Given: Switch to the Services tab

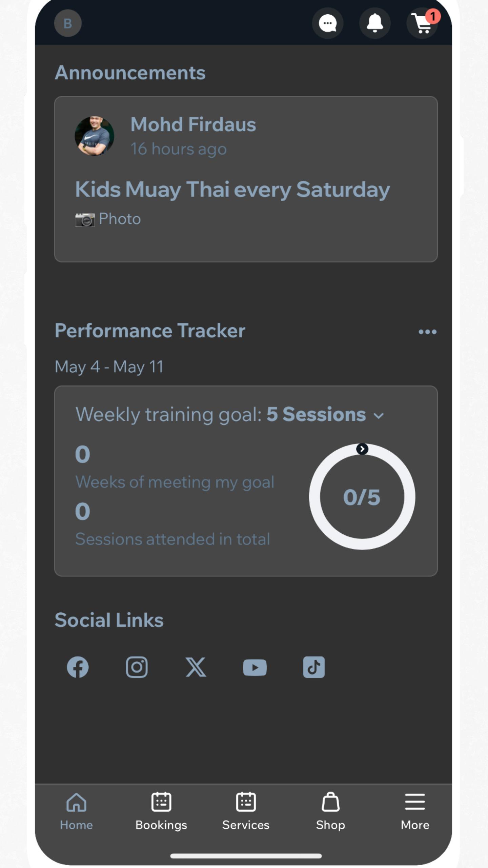Looking at the screenshot, I should click(246, 811).
